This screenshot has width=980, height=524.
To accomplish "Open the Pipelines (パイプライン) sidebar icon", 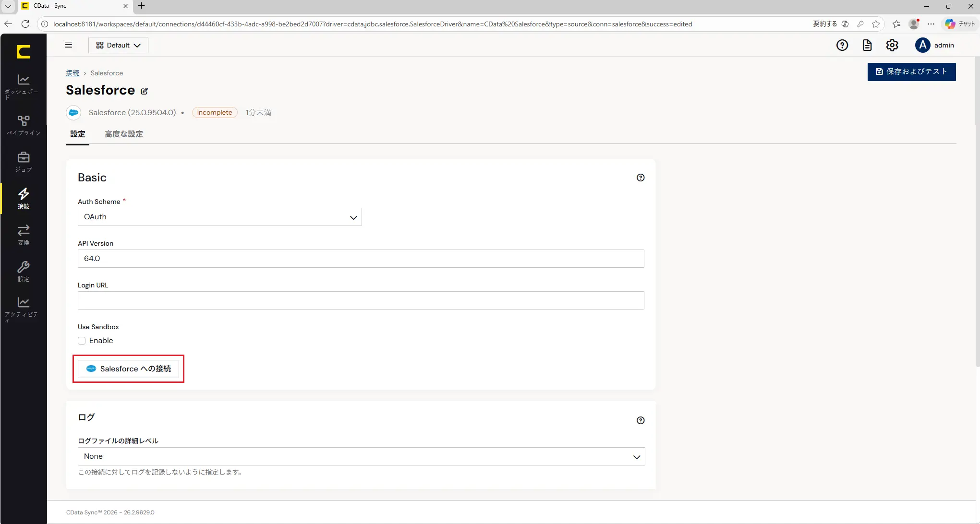I will tap(23, 125).
